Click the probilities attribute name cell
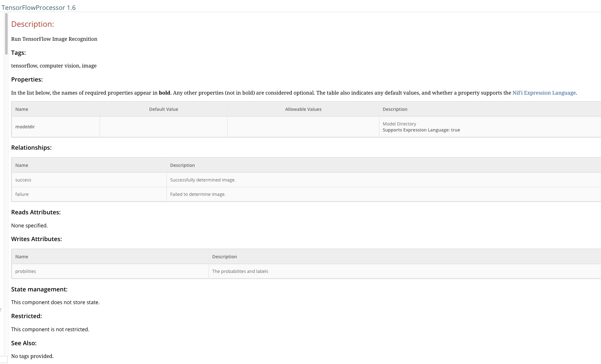The height and width of the screenshot is (364, 601). pos(110,271)
